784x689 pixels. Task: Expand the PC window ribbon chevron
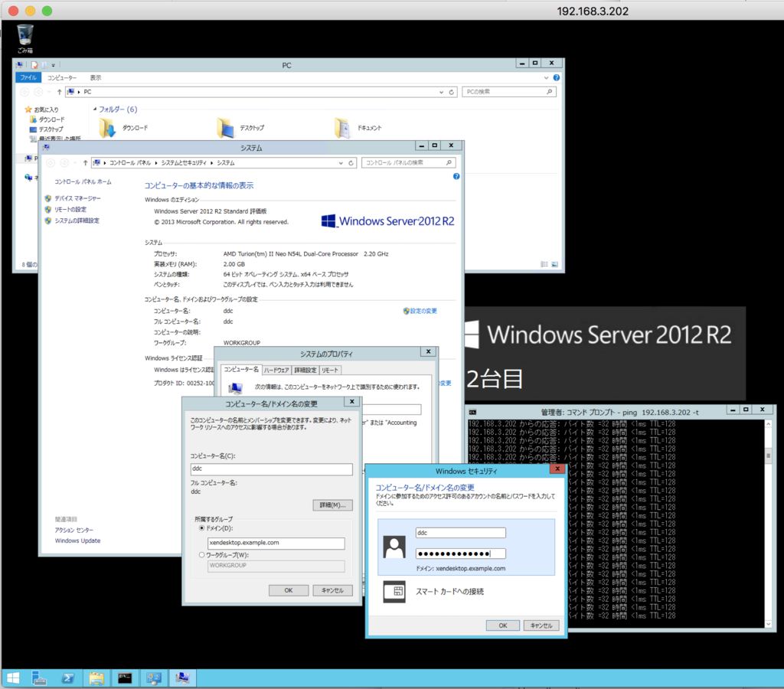click(546, 78)
